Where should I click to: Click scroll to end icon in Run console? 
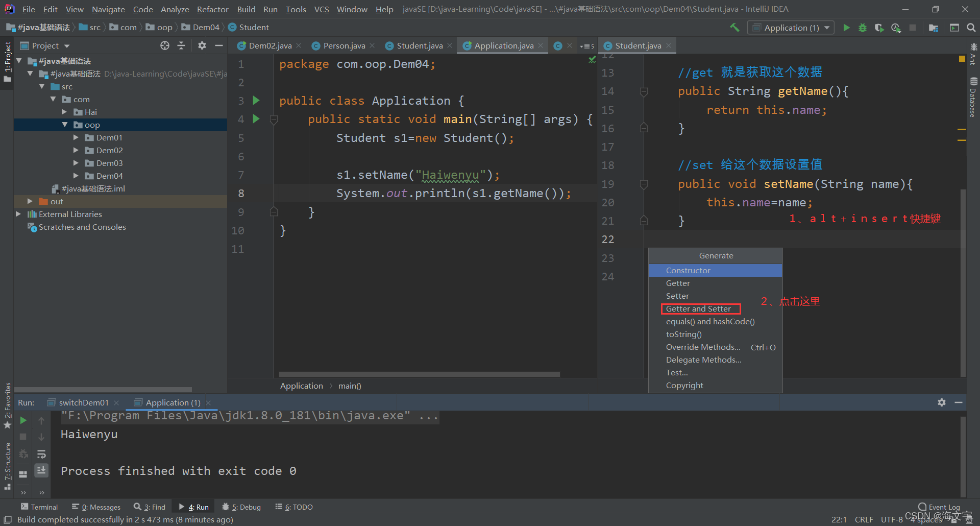[41, 470]
